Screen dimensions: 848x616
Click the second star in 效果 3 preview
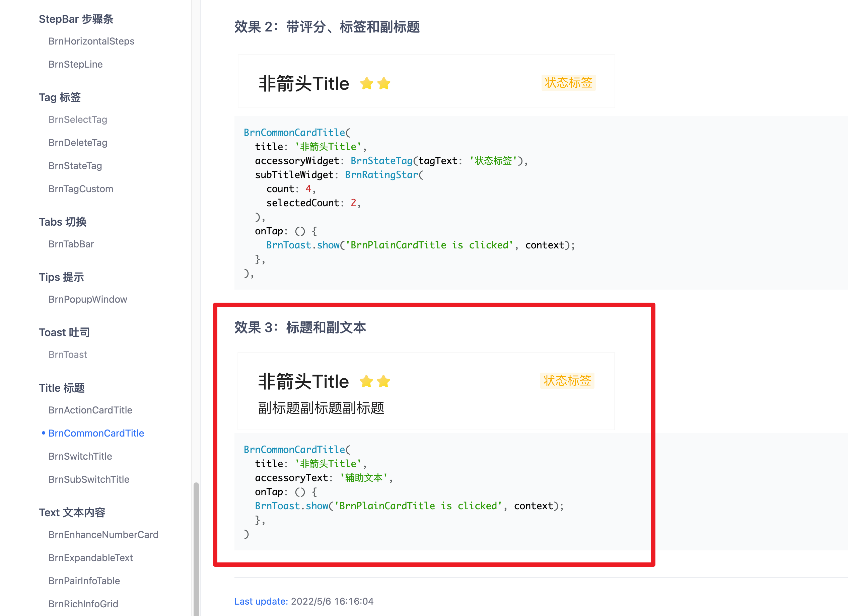click(x=383, y=382)
